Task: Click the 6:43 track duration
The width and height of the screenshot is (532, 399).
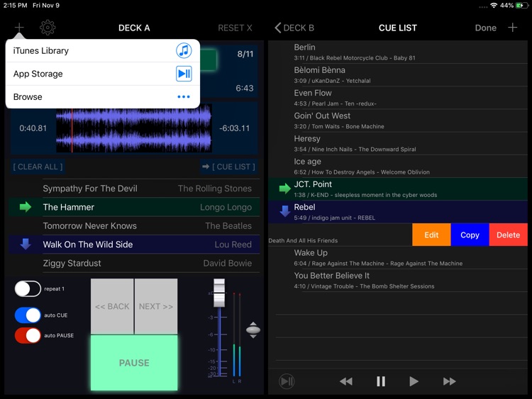Action: pos(245,88)
